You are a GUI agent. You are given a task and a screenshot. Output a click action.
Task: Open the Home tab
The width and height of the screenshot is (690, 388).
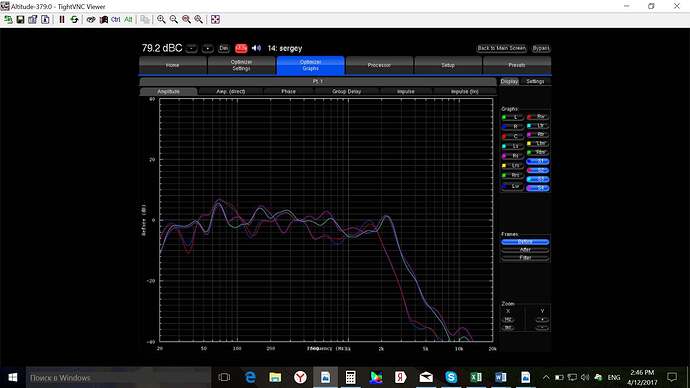tap(172, 65)
